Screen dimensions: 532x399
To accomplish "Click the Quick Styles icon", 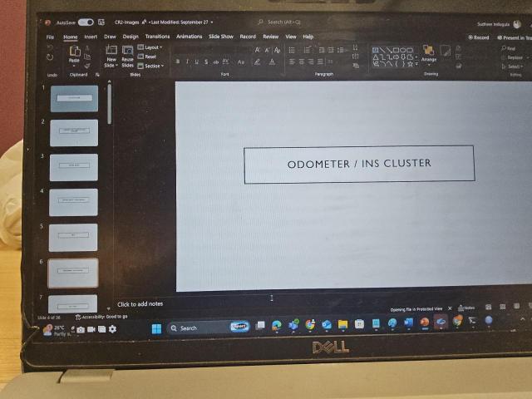I will [445, 52].
